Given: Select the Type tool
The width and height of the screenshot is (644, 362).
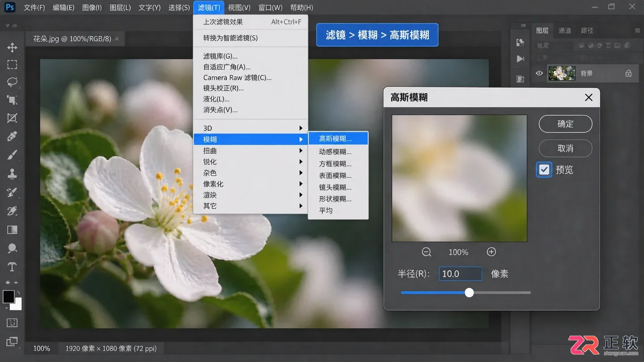Looking at the screenshot, I should (x=12, y=267).
